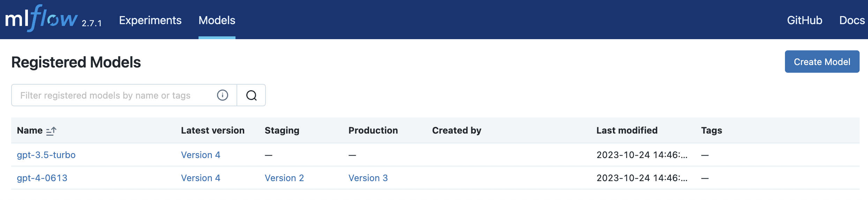868x200 pixels.
Task: Click the Create Model button
Action: pyautogui.click(x=822, y=62)
